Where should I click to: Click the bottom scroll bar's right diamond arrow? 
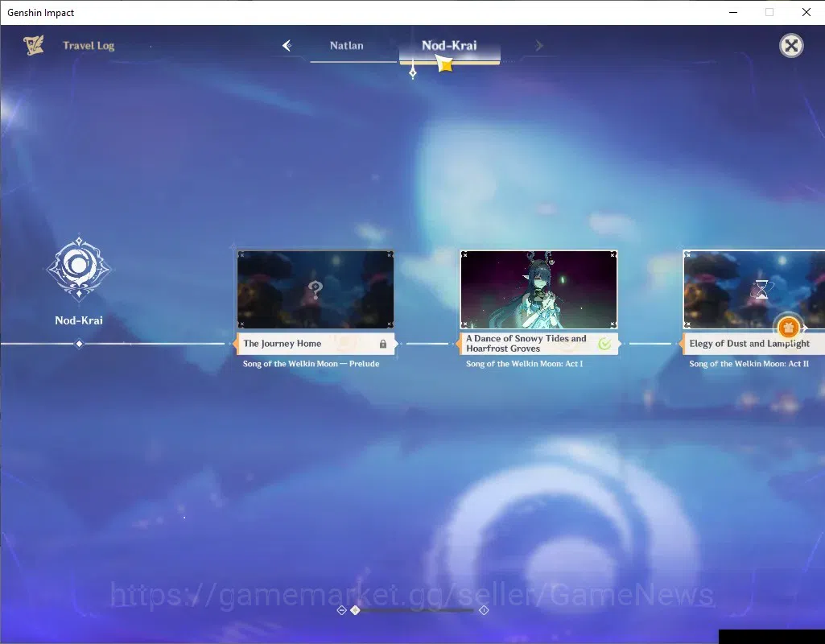[x=484, y=610]
